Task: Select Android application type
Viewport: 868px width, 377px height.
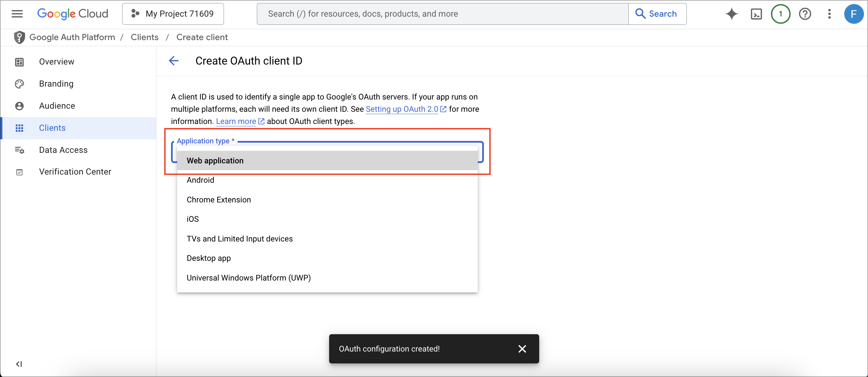Action: (327, 180)
